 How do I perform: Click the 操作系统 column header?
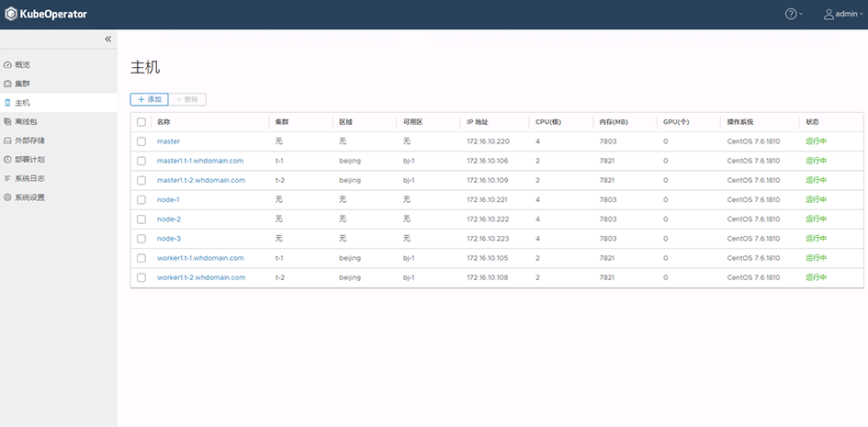tap(740, 122)
